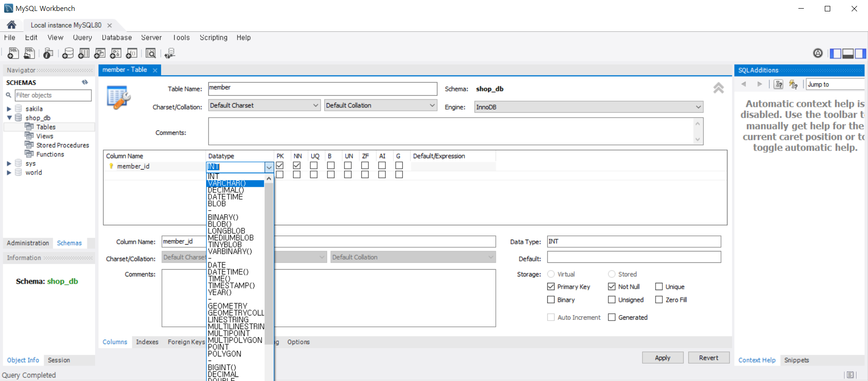Switch to the Administration tab
This screenshot has width=868, height=381.
tap(28, 243)
